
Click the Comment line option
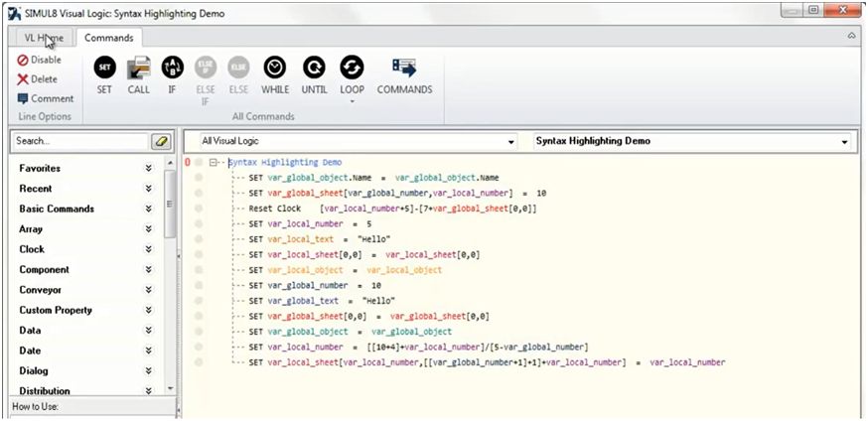point(46,98)
